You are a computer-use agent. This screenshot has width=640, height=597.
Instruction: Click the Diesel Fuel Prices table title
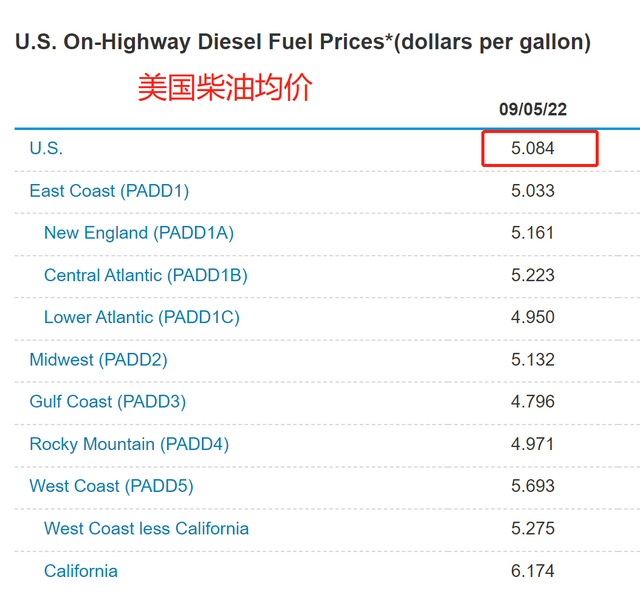pyautogui.click(x=302, y=42)
